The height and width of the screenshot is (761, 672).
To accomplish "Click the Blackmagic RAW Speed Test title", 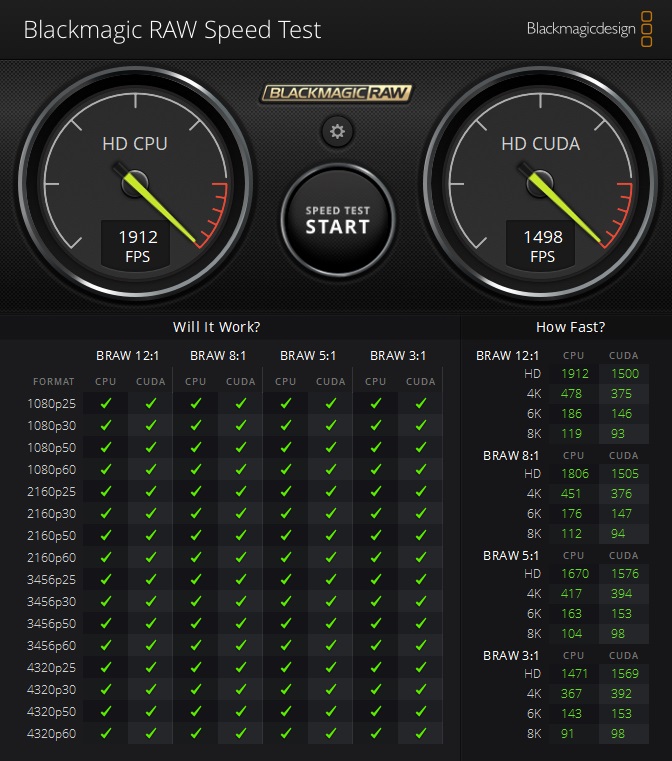I will [x=172, y=30].
